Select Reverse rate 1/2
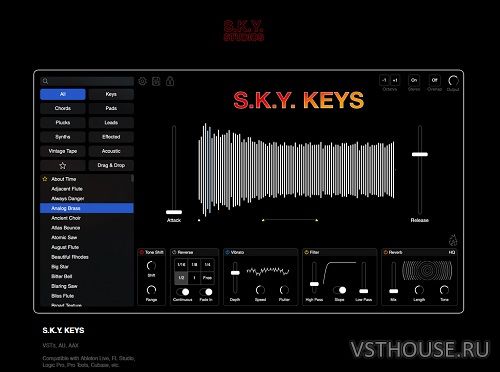Viewport: 500px width, 372px height. [181, 278]
